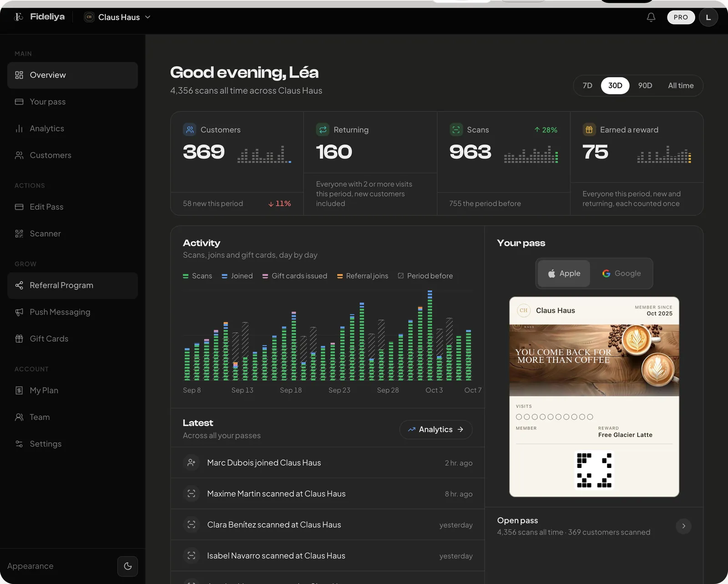This screenshot has height=584, width=728.
Task: Open the user avatar labeled L
Action: click(708, 17)
